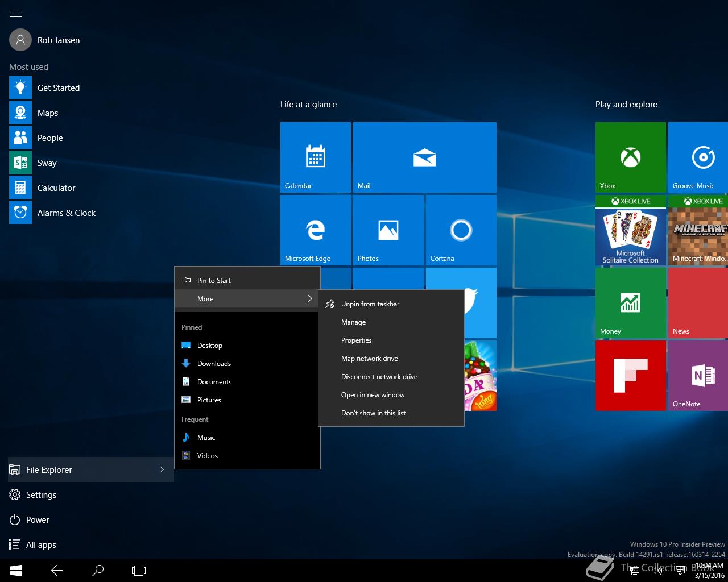Image resolution: width=728 pixels, height=582 pixels.
Task: Open the Money tile
Action: pos(631,303)
